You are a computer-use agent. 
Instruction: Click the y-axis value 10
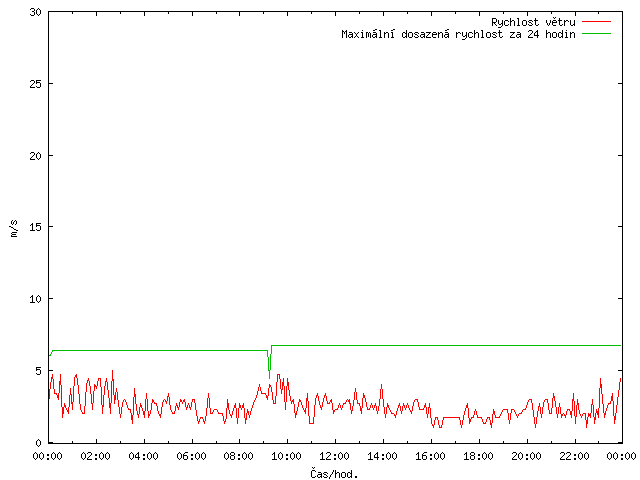[36, 299]
